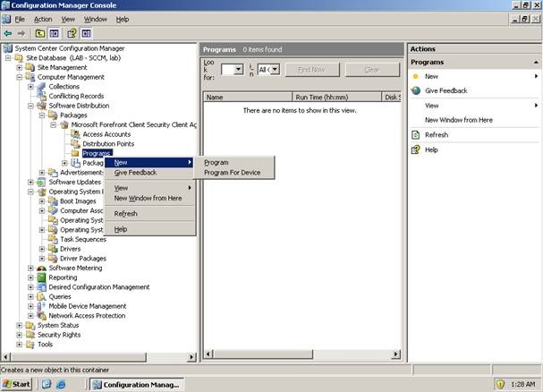
Task: Click Refresh in the context menu
Action: tap(126, 214)
